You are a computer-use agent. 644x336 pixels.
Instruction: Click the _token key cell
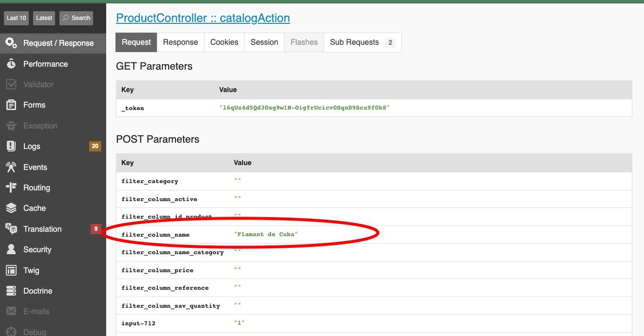tap(133, 108)
